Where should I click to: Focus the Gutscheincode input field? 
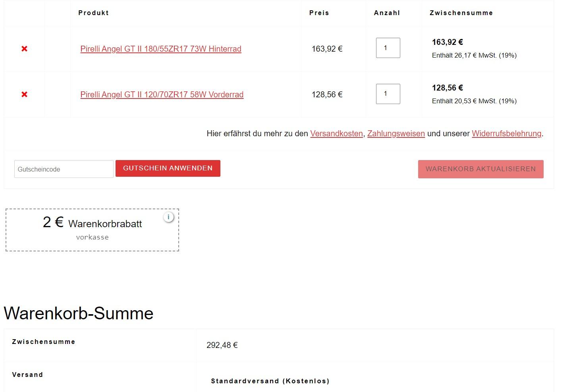click(64, 169)
